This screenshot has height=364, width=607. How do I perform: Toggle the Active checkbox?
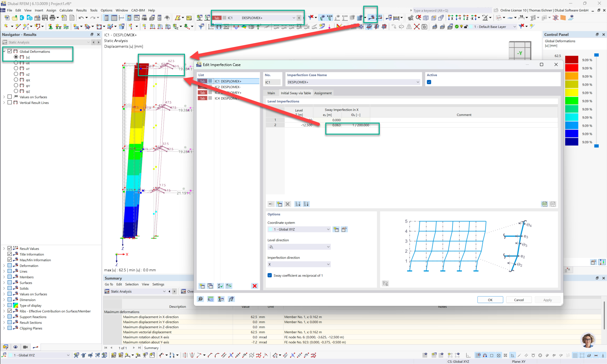[429, 82]
